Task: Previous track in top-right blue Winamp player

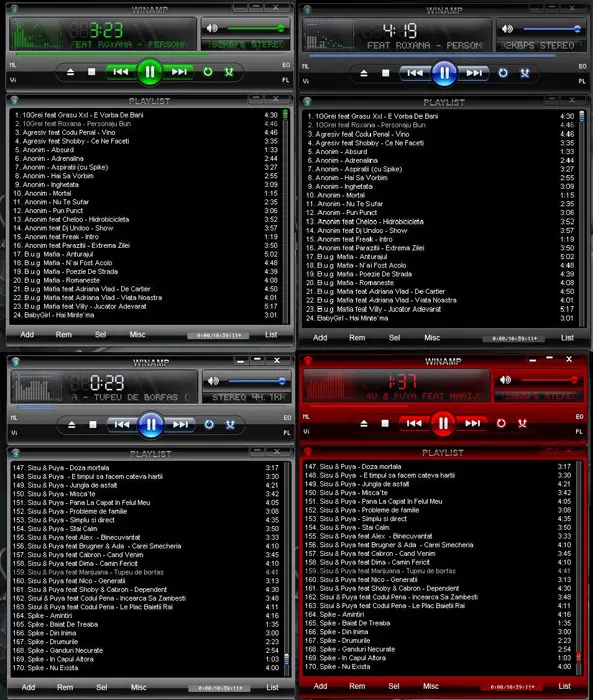Action: (x=415, y=73)
